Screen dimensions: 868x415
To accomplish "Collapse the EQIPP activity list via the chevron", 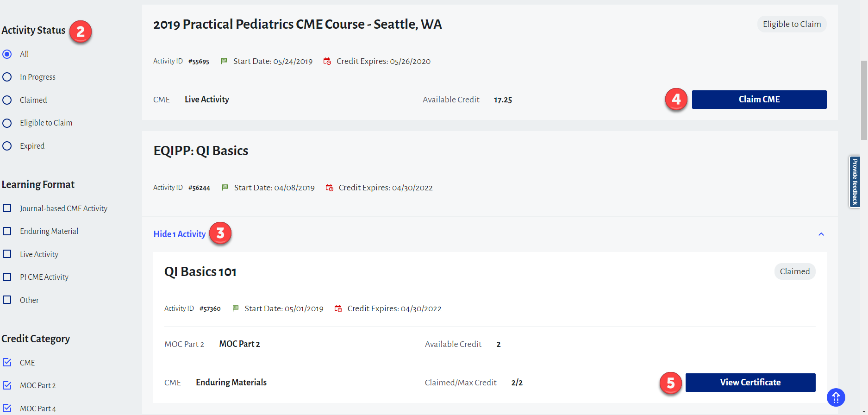I will tap(821, 234).
